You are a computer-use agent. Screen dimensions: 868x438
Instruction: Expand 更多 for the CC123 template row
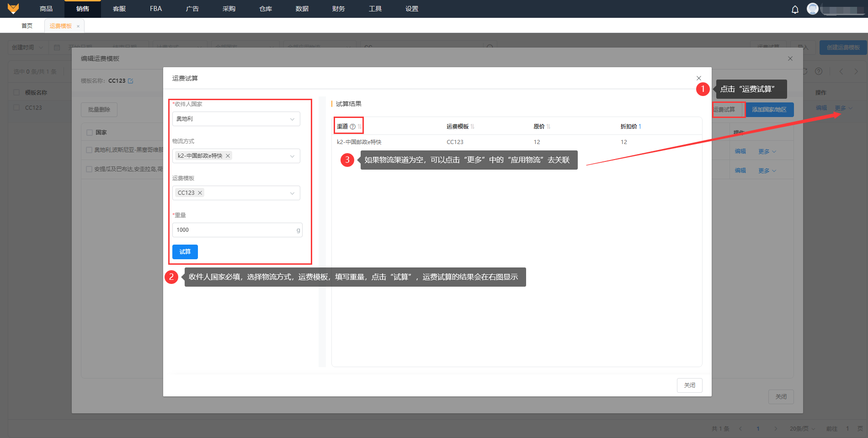[843, 108]
